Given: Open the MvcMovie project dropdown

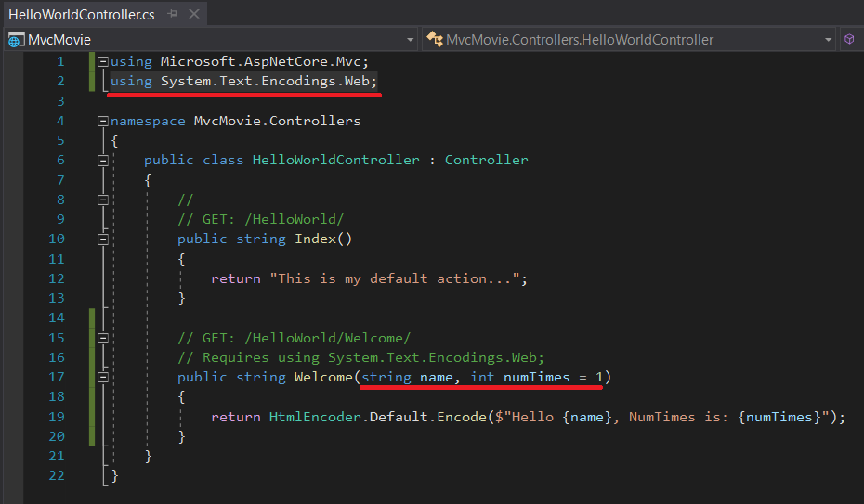Looking at the screenshot, I should click(x=410, y=40).
